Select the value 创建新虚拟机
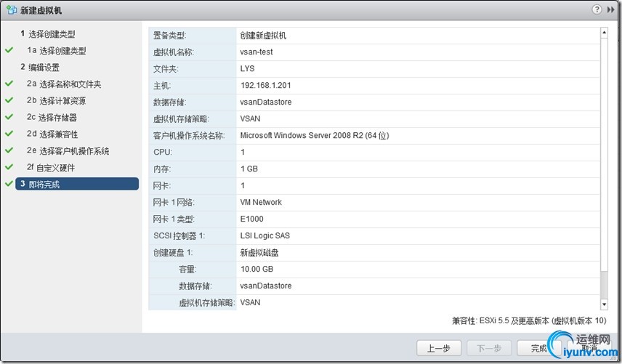This screenshot has width=622, height=364. click(263, 36)
